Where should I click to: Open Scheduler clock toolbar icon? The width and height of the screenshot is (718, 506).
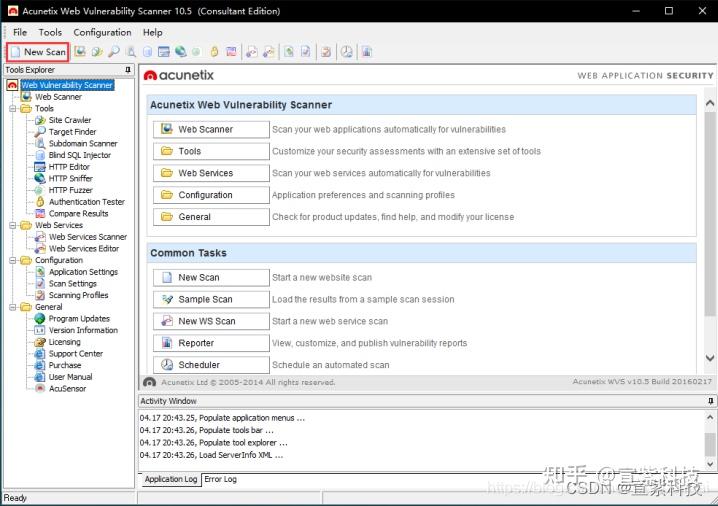tap(347, 52)
